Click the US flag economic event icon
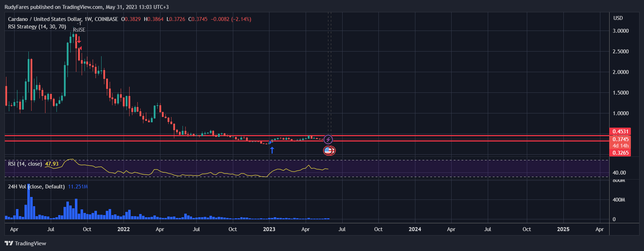 [328, 151]
